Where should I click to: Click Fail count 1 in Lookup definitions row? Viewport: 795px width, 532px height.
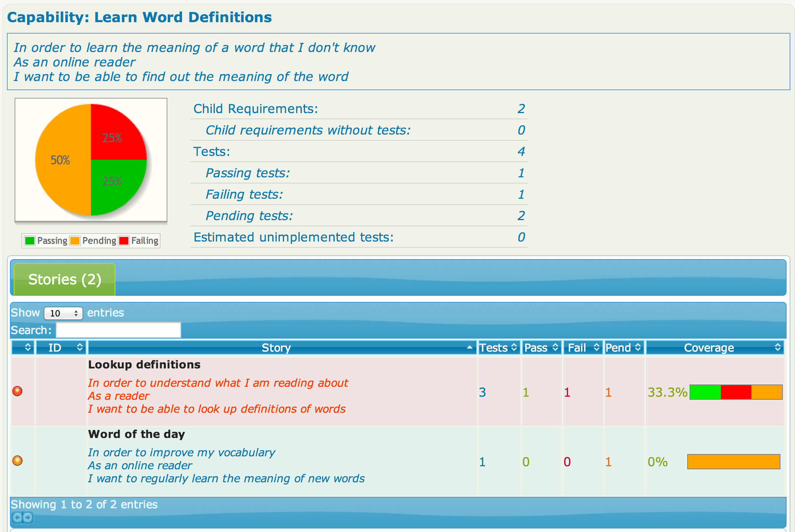click(567, 392)
